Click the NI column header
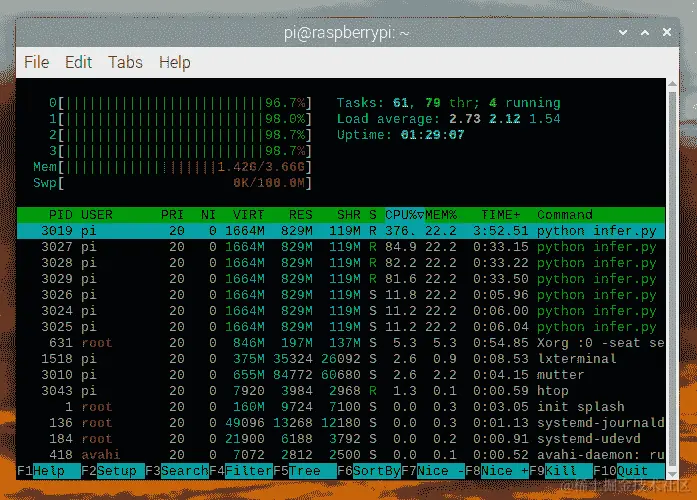Viewport: 697px width, 500px height. 208,215
